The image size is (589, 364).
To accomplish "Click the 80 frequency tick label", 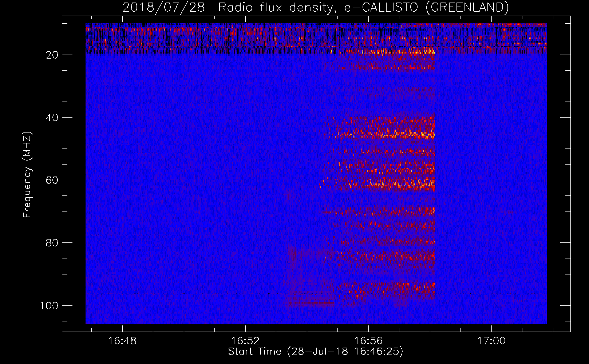I will click(x=52, y=243).
